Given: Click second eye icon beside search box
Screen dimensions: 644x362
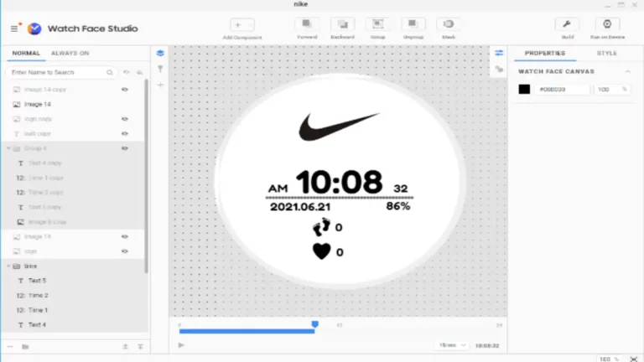Looking at the screenshot, I should (140, 72).
